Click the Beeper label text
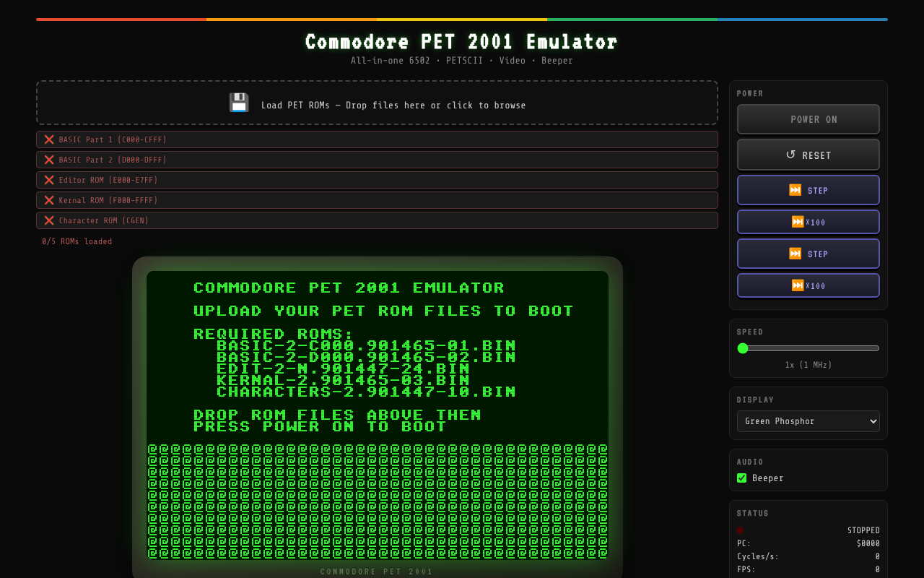 (x=767, y=478)
